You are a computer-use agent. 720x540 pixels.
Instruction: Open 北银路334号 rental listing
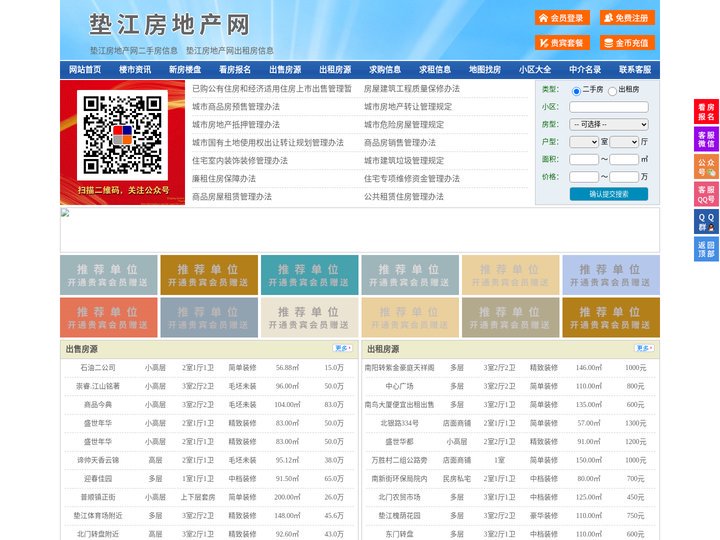tap(399, 423)
